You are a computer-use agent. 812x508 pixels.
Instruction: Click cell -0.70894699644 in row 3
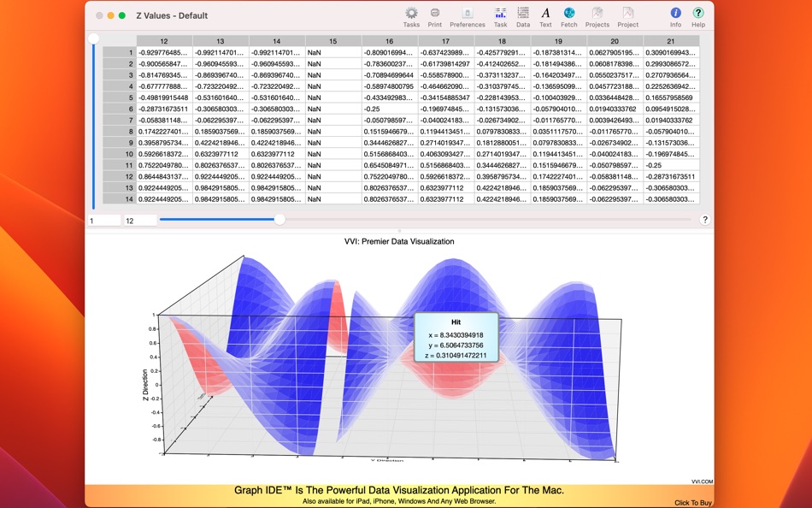pyautogui.click(x=390, y=75)
